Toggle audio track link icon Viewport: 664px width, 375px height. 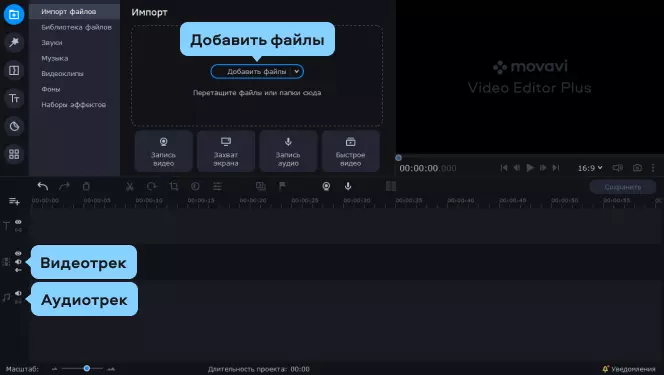click(x=18, y=301)
